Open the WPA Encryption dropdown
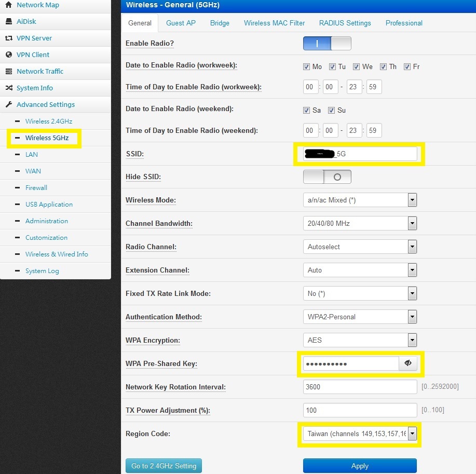The height and width of the screenshot is (474, 476). [x=360, y=341]
